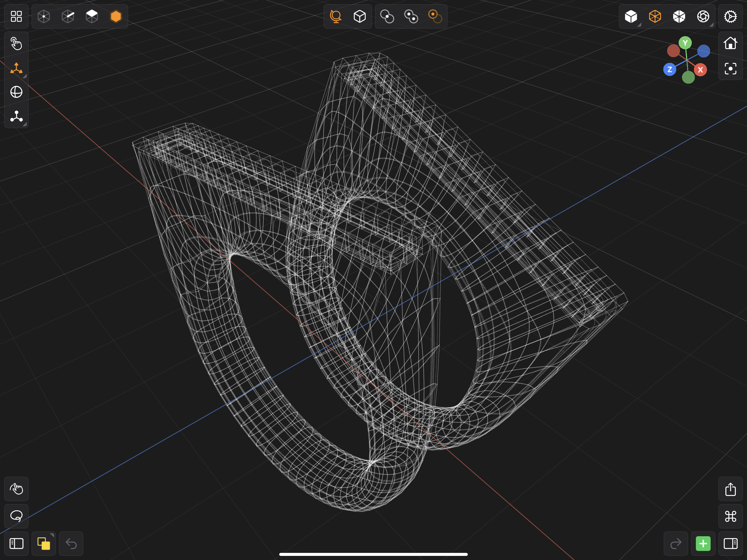The image size is (747, 560).
Task: Activate the multi-touch gesture tool
Action: click(x=16, y=489)
